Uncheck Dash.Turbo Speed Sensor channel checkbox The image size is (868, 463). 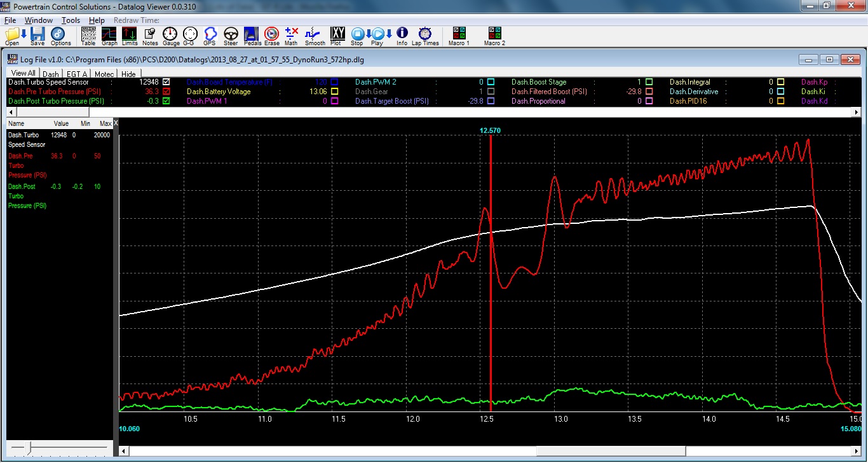(x=166, y=82)
